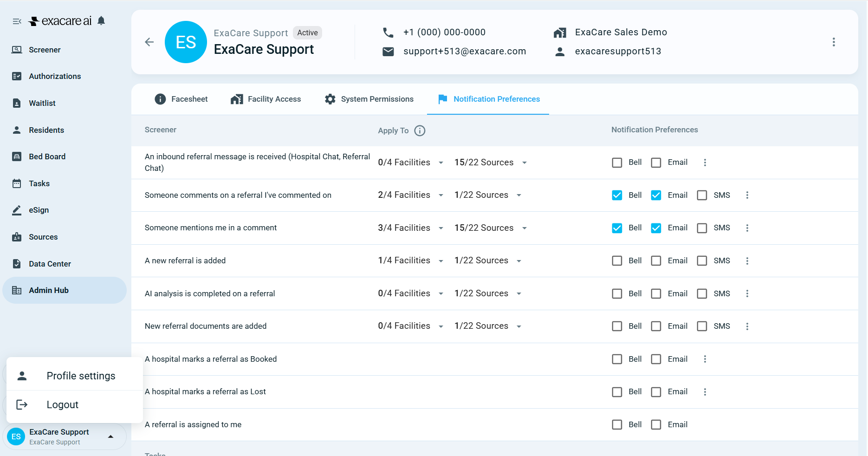Open Screener from the sidebar
The height and width of the screenshot is (456, 868).
click(x=65, y=50)
